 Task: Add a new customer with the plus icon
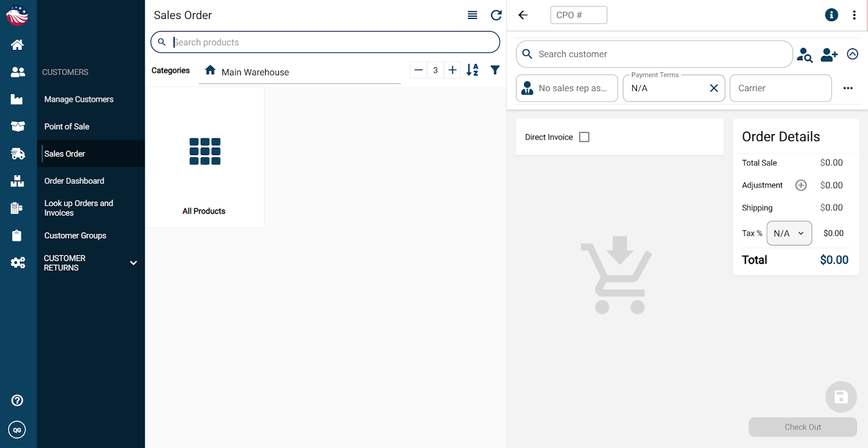pos(829,54)
